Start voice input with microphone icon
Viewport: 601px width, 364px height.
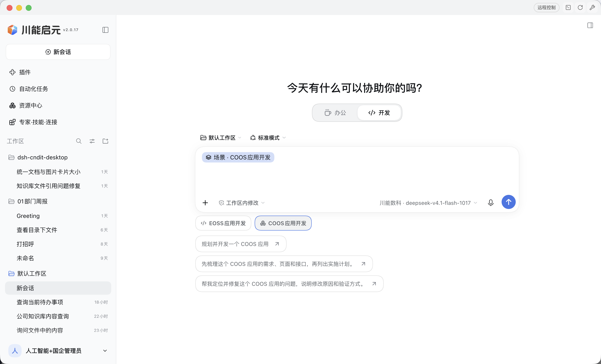point(491,203)
